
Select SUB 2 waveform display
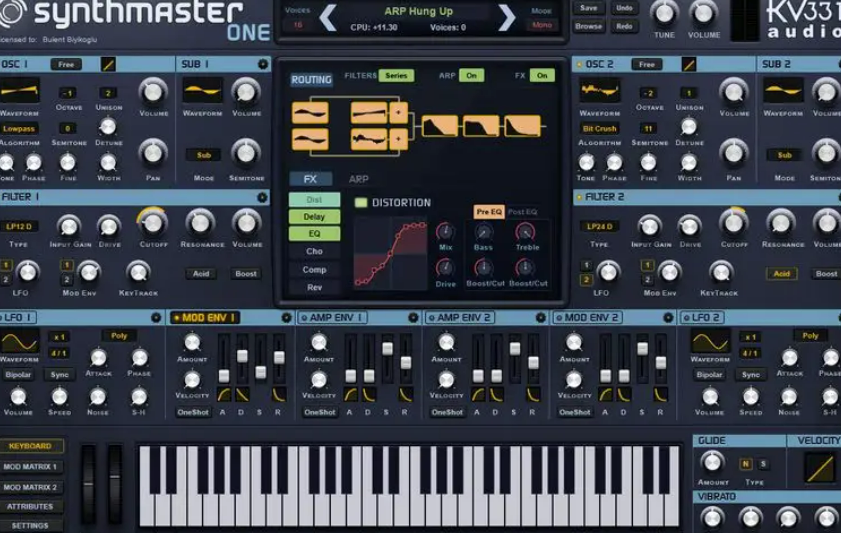click(783, 91)
